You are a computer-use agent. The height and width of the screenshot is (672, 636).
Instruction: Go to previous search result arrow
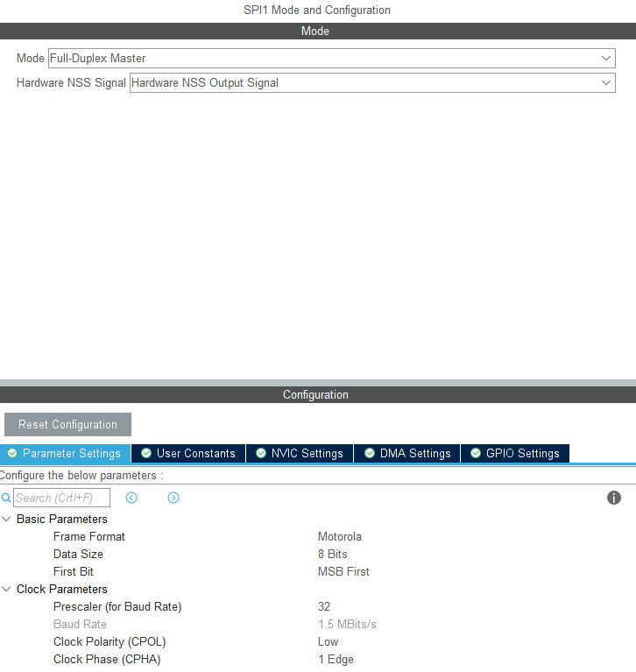click(x=131, y=498)
